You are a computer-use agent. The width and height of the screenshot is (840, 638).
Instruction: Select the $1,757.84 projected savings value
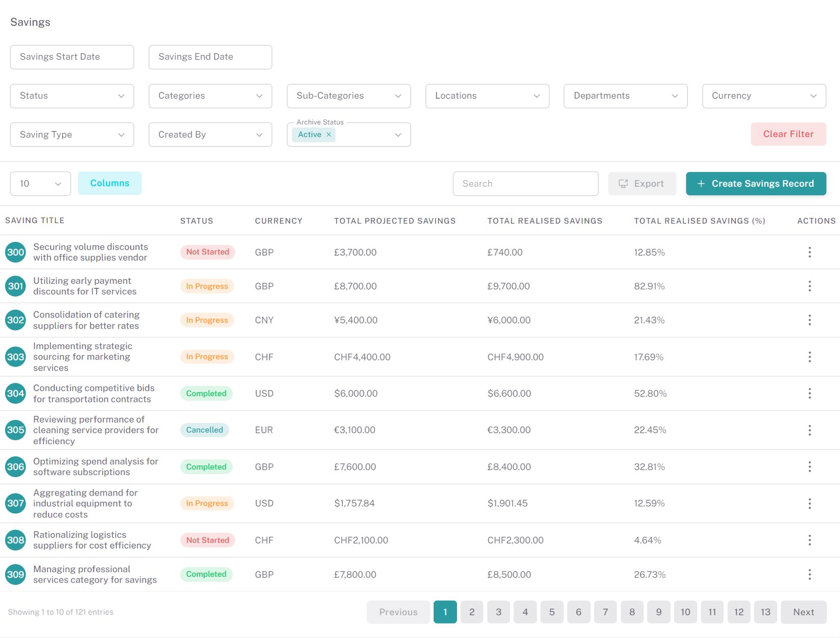pos(354,503)
